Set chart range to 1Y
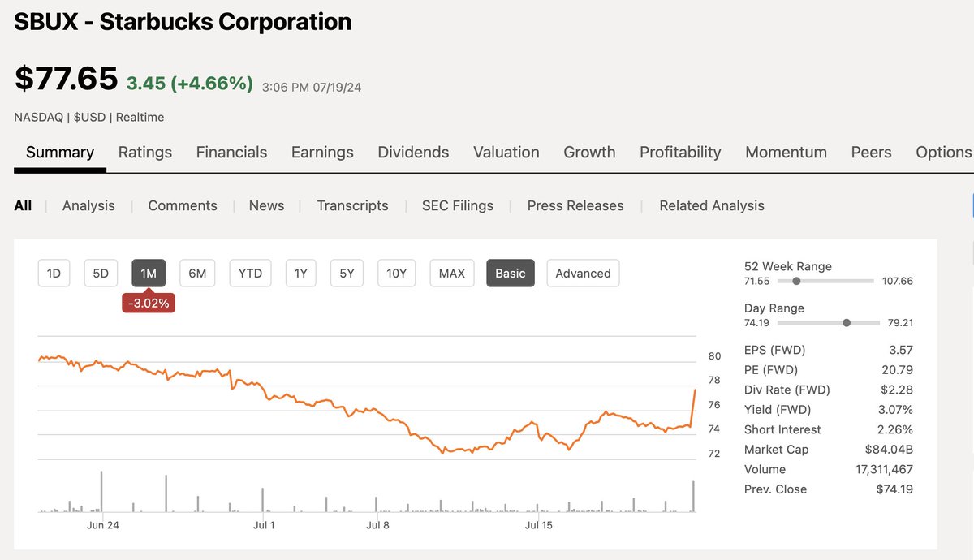This screenshot has width=974, height=560. coord(300,274)
